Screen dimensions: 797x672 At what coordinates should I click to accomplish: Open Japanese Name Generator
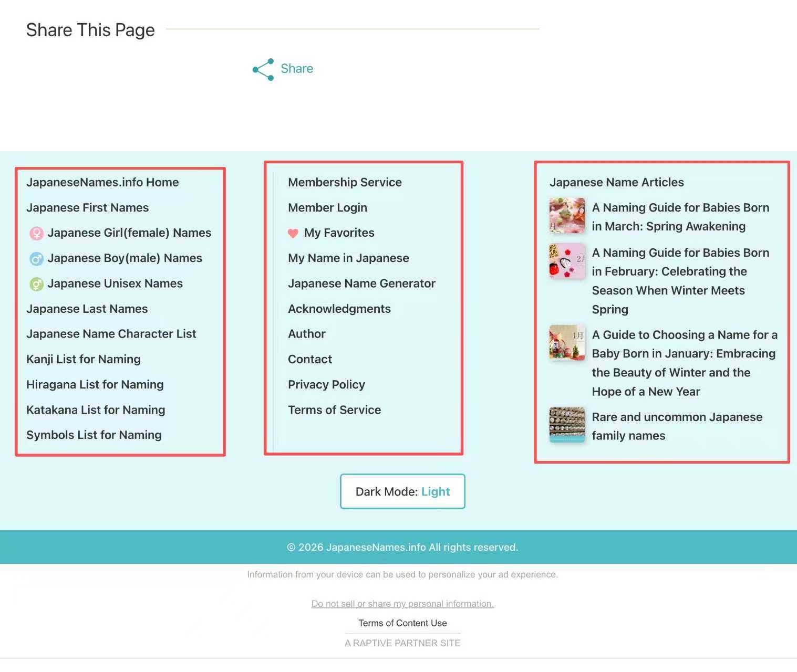361,283
